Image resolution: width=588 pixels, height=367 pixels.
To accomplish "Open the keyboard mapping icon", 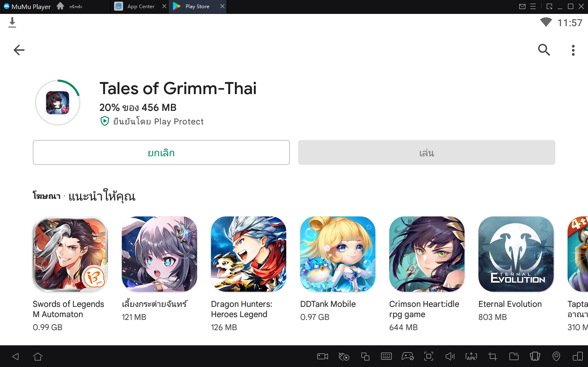I will tap(386, 356).
